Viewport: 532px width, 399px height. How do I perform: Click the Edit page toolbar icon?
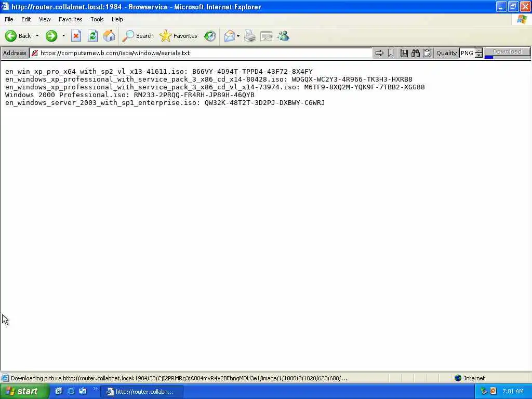pyautogui.click(x=267, y=36)
